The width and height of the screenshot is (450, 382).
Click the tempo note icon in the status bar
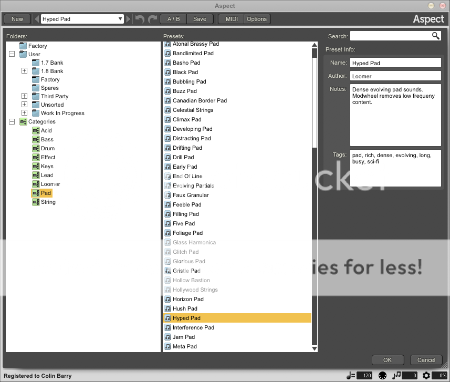[x=351, y=376]
